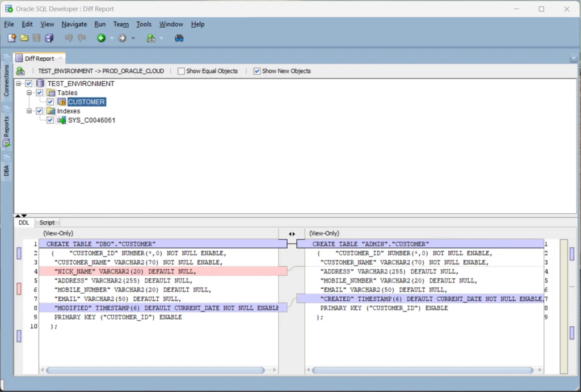
Task: Click the TEST_ENVIRONMENT database icon
Action: tap(40, 83)
